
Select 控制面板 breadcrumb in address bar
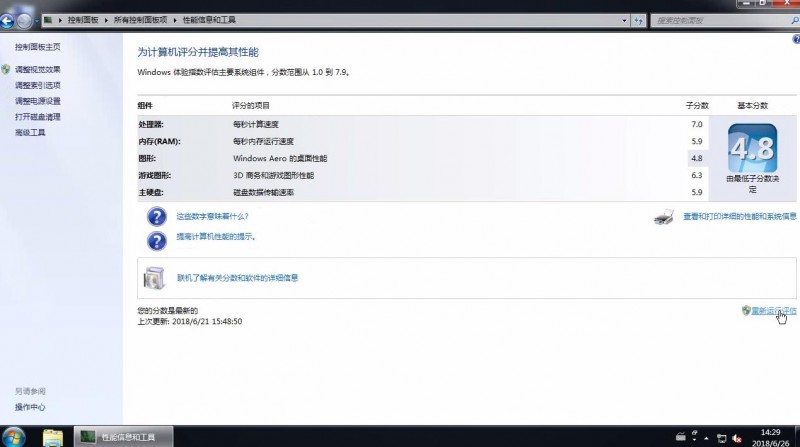click(x=83, y=20)
